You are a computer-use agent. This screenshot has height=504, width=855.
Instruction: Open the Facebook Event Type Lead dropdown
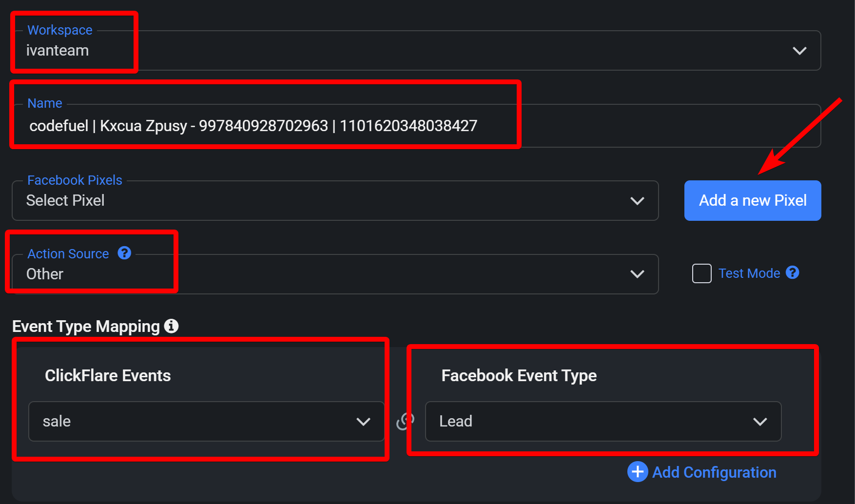click(603, 422)
